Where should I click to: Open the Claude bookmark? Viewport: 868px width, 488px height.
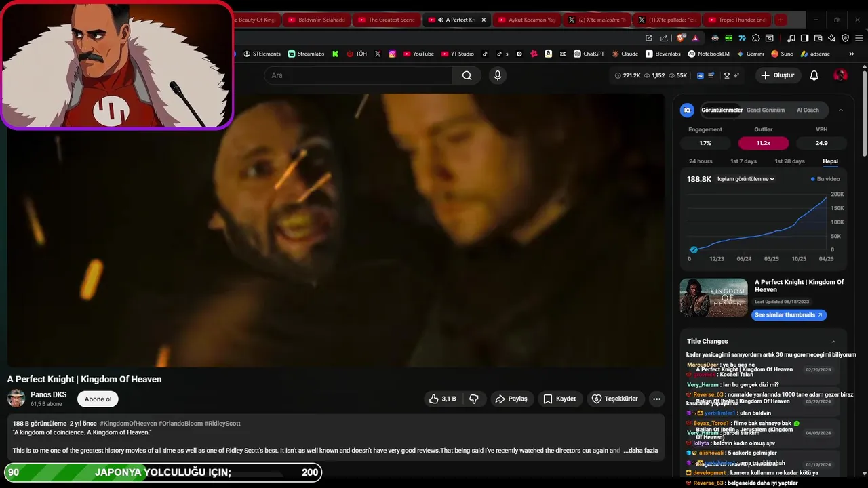625,54
